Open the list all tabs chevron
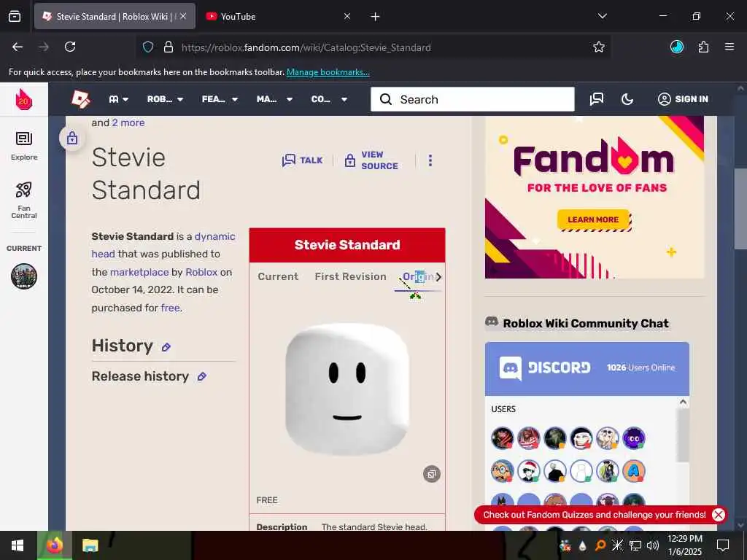747x560 pixels. [x=603, y=16]
